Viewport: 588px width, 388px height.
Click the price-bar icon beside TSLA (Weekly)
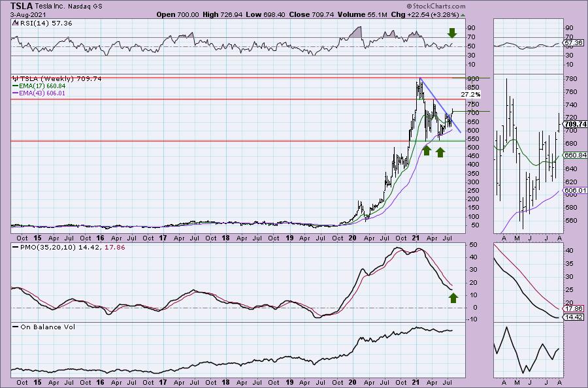point(16,79)
